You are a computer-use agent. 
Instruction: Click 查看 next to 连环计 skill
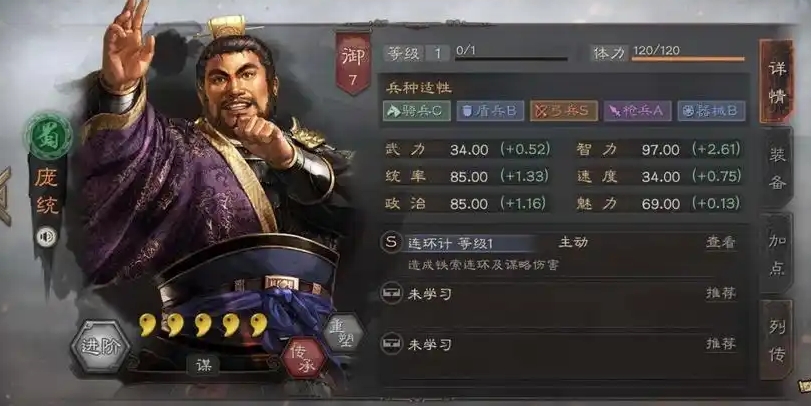(x=720, y=243)
